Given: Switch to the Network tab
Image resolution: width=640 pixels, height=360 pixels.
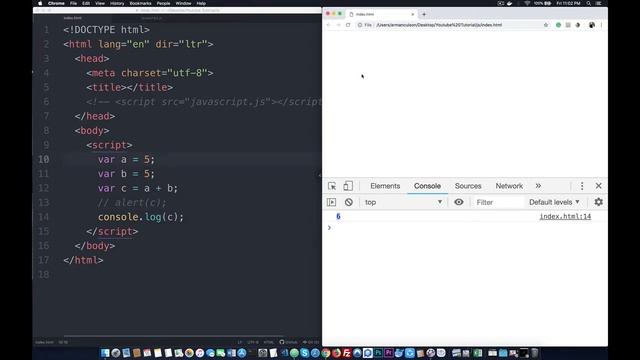Looking at the screenshot, I should tap(509, 186).
